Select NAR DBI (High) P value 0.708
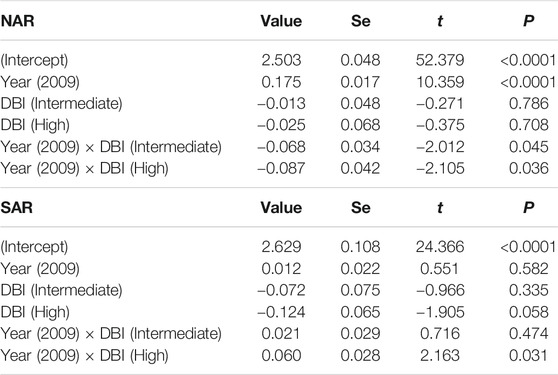Screen dimensions: 558x375 528,125
